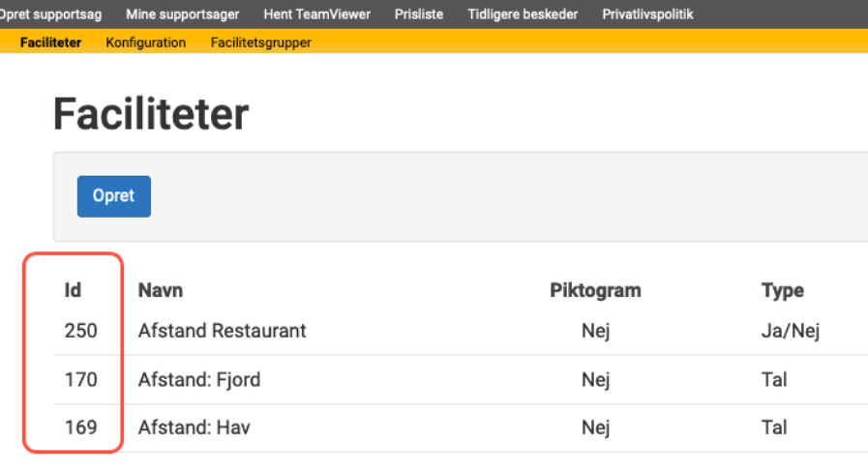Click the blue Opret button
This screenshot has height=471, width=868.
[114, 196]
